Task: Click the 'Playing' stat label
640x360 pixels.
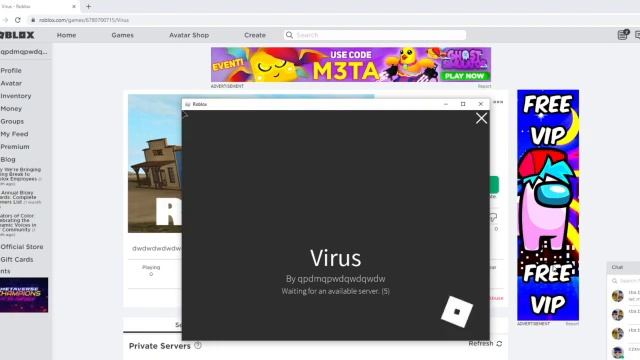Action: click(x=151, y=267)
